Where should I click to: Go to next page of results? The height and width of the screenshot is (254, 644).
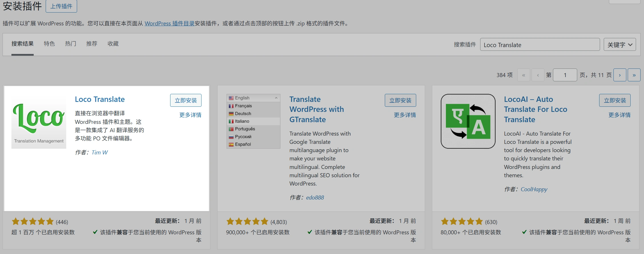(x=620, y=75)
